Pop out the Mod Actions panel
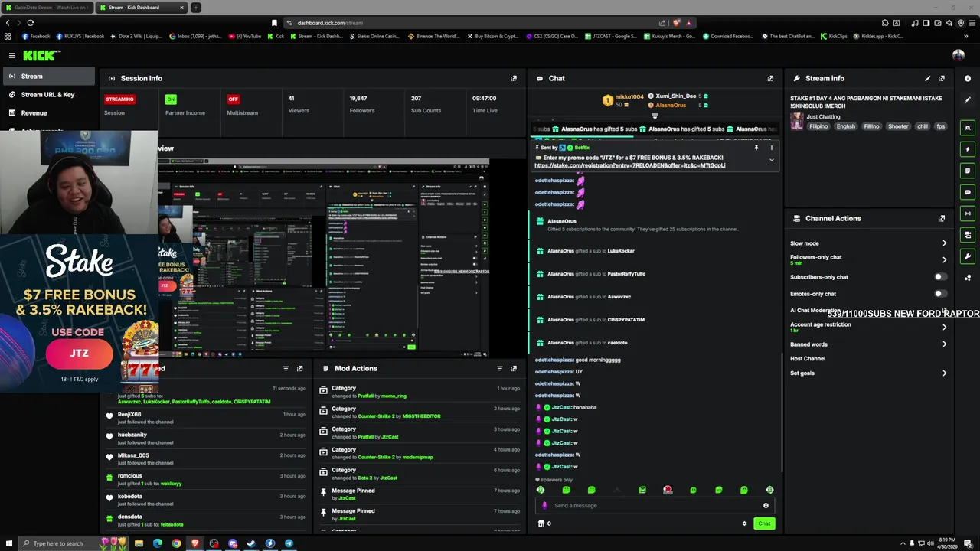 [514, 368]
